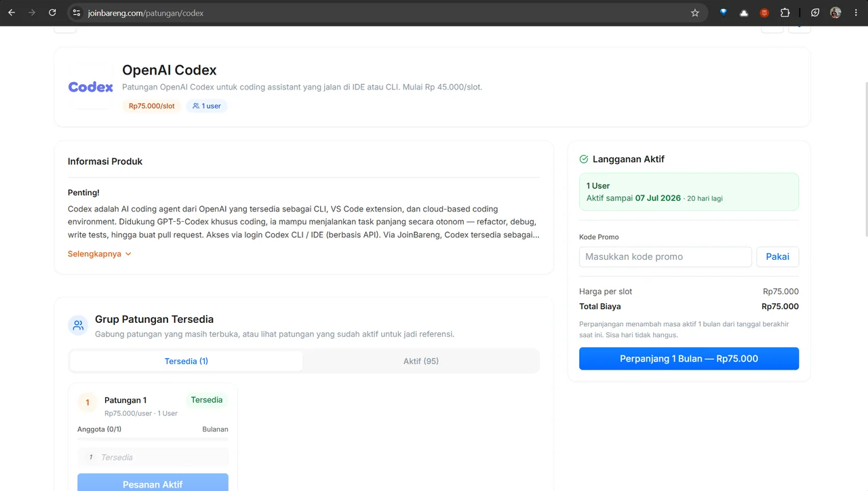Apply promo code with Pakai button
Screen dimensions: 868x491
778,256
